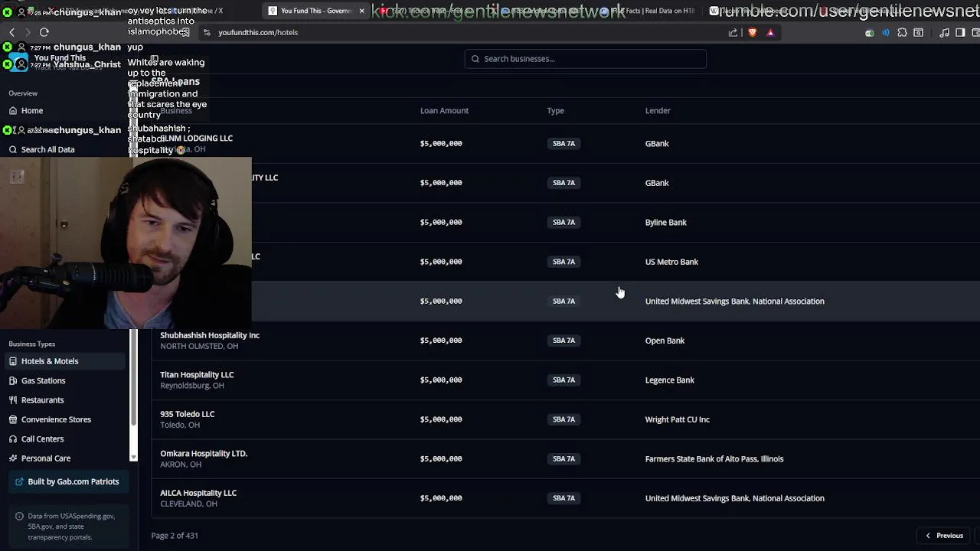Reload the page with the refresh icon
The height and width of the screenshot is (551, 980).
tap(44, 32)
